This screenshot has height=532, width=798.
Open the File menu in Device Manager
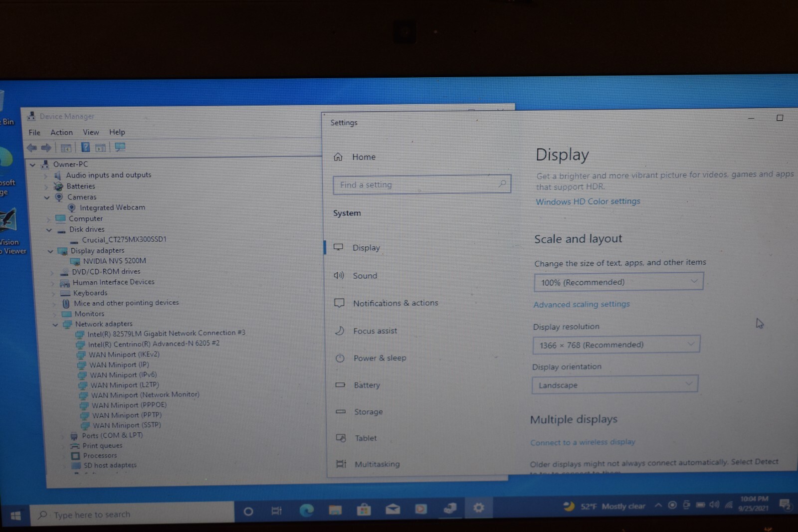34,133
